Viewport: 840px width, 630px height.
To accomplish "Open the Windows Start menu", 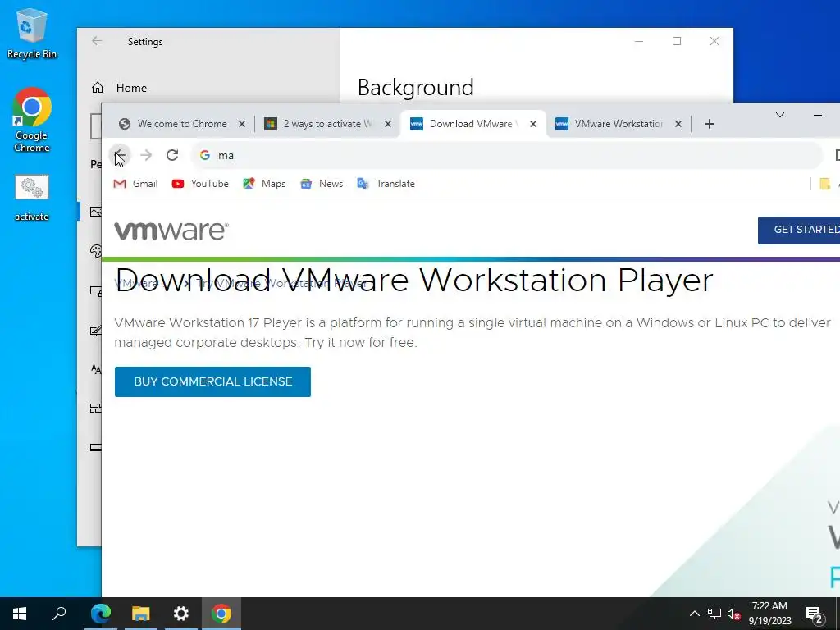I will point(20,614).
